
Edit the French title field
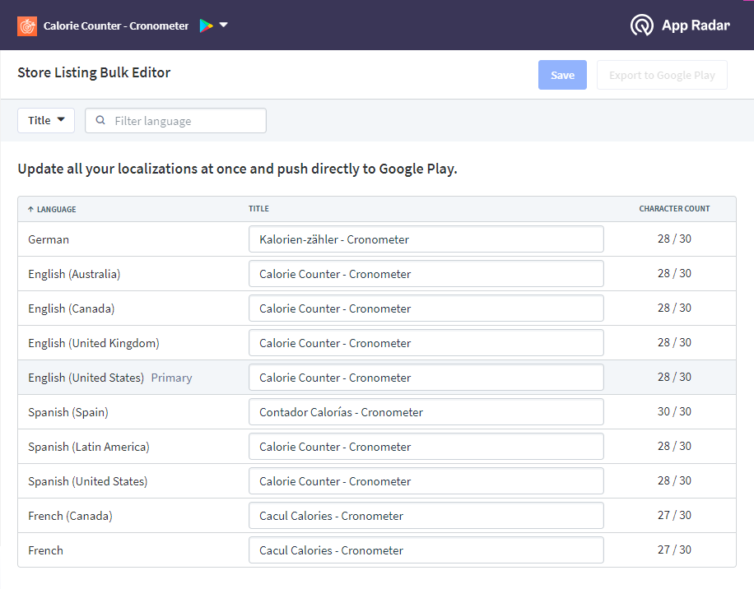426,551
